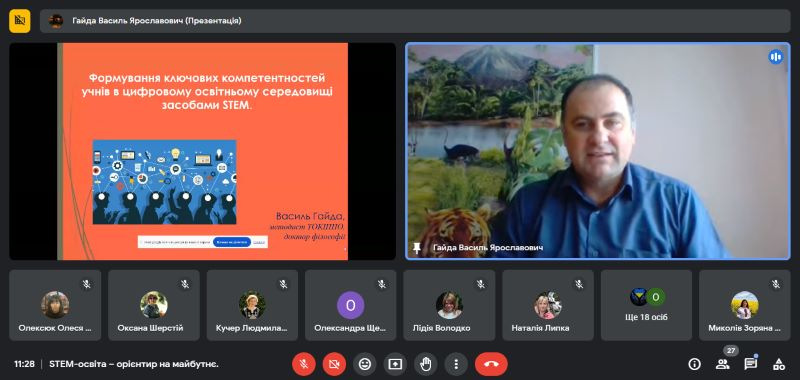This screenshot has width=800, height=380.
Task: Click the link beside the blue banner button
Action: [259, 242]
